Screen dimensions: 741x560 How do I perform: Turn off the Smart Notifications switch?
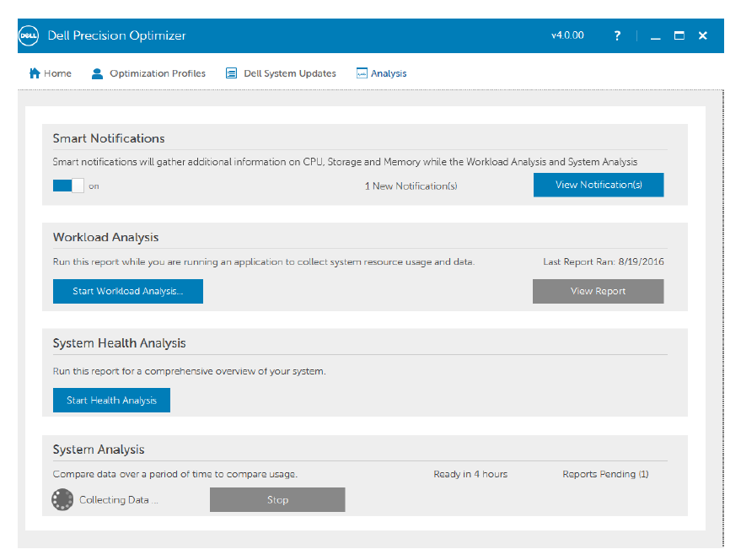point(68,186)
